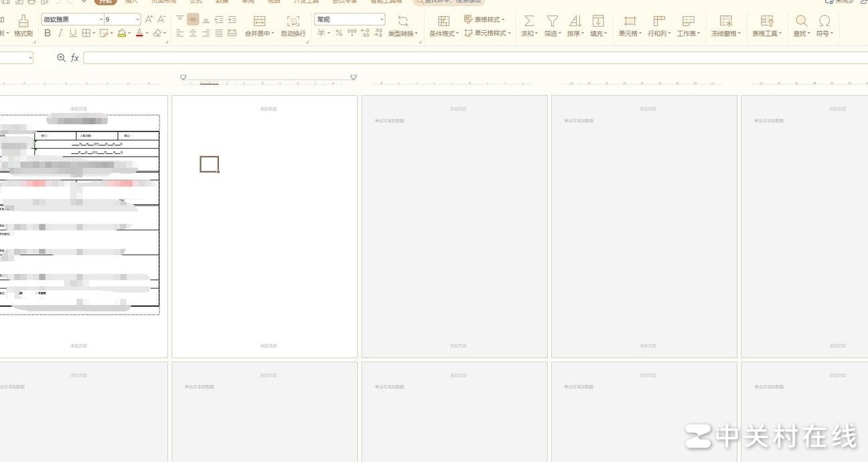Expand the font size dropdown

[x=137, y=19]
